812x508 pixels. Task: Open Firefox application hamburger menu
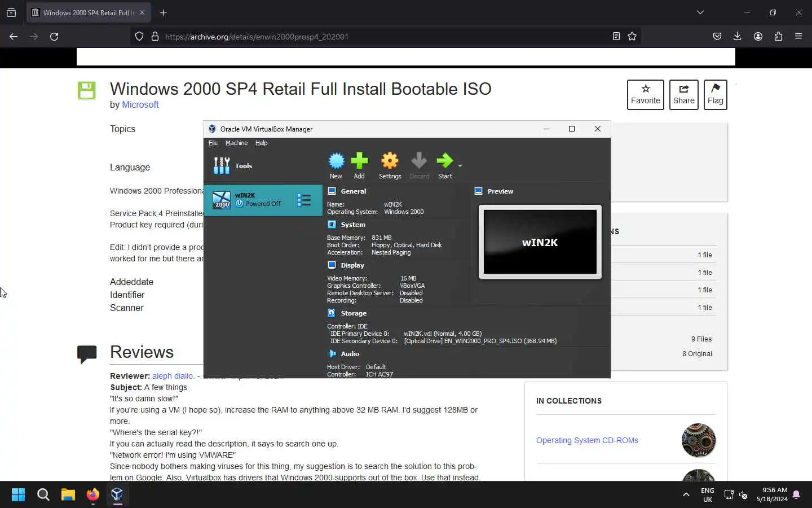pyautogui.click(x=798, y=36)
